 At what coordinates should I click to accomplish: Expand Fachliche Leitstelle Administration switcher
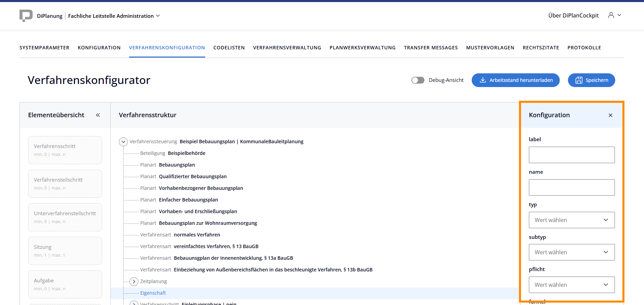114,16
